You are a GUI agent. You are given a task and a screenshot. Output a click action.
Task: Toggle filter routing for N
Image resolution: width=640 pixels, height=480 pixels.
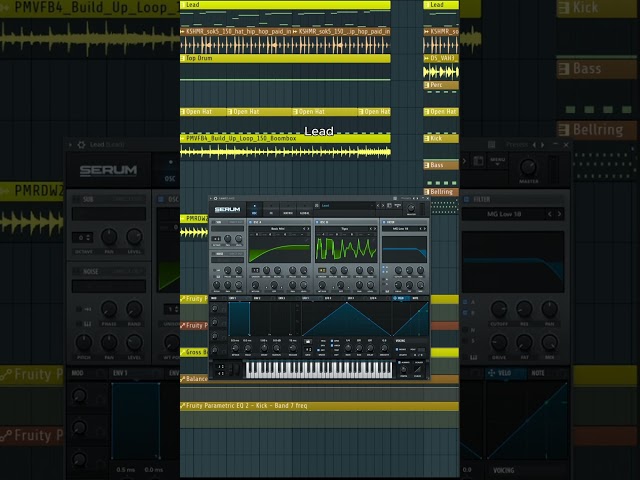383,279
